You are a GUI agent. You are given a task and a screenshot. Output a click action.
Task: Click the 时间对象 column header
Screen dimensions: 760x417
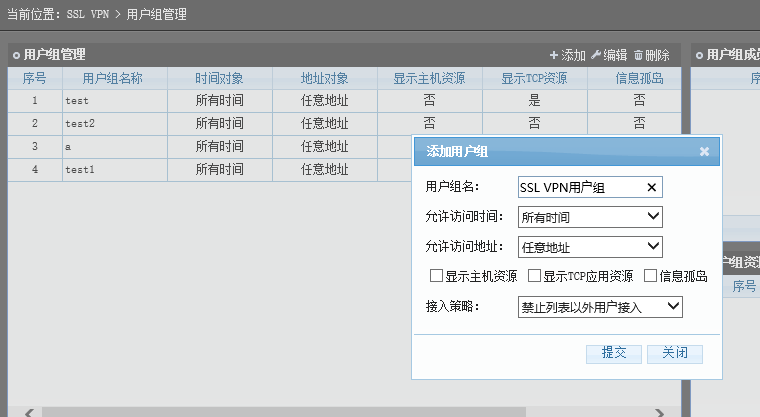click(219, 78)
